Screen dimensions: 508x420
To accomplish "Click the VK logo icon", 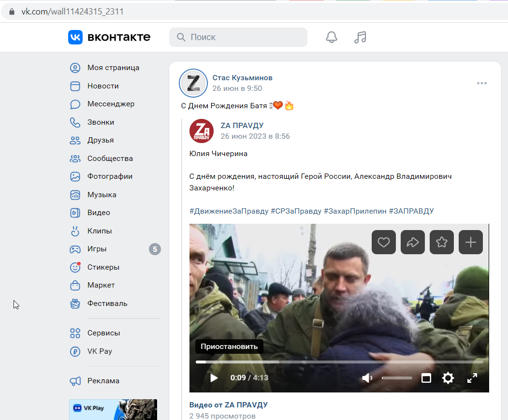I will pos(75,37).
